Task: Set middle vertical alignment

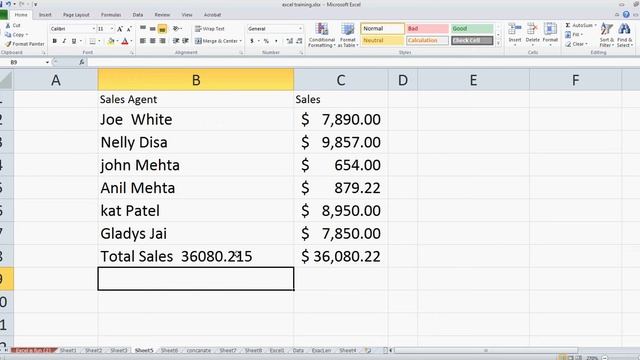Action: pyautogui.click(x=153, y=29)
